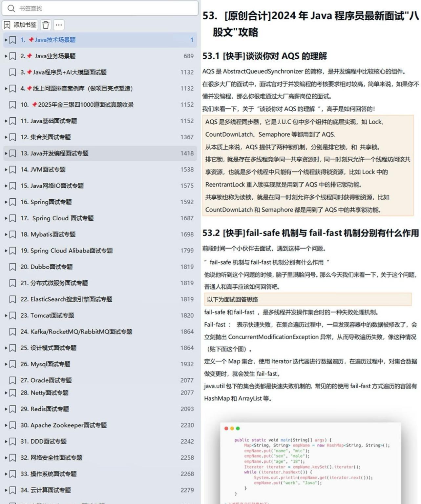Click bookmark icon beside 'Redis面试专题'

pyautogui.click(x=12, y=409)
